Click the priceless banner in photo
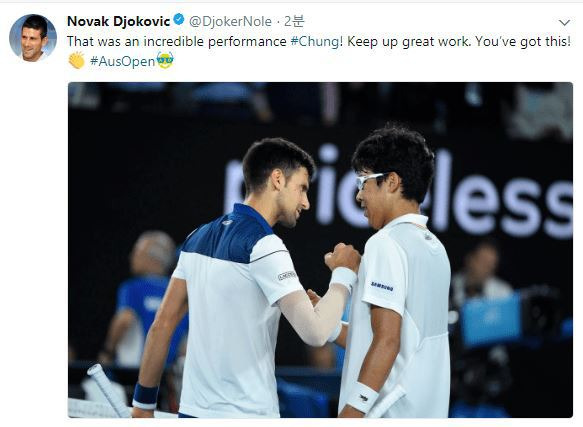 (x=398, y=195)
